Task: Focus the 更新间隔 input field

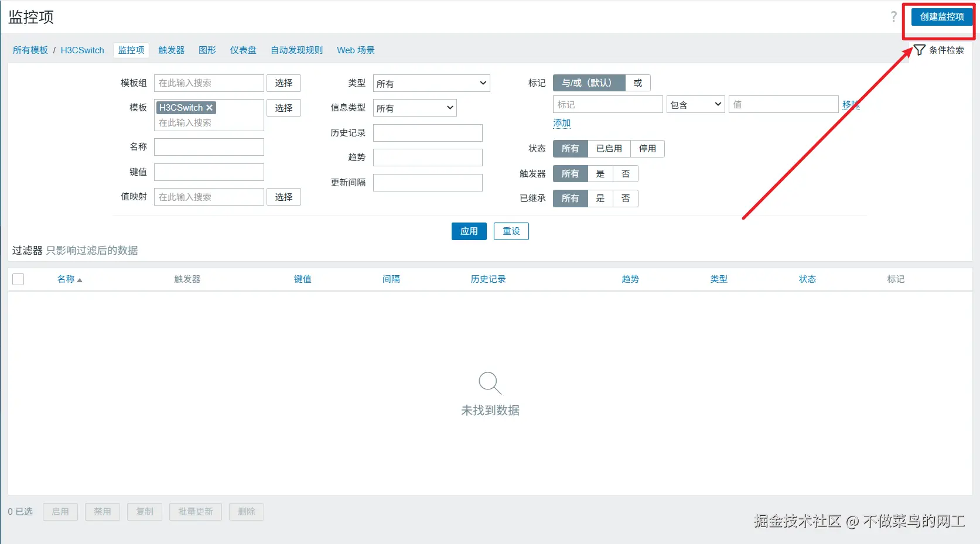Action: pyautogui.click(x=428, y=183)
